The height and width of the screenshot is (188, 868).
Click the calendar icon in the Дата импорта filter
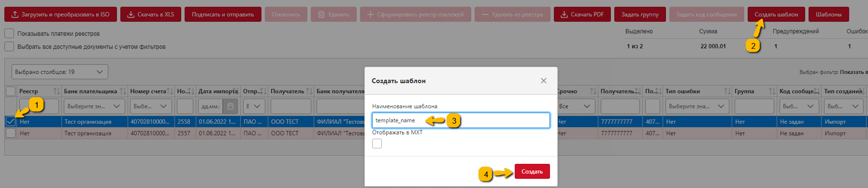231,106
